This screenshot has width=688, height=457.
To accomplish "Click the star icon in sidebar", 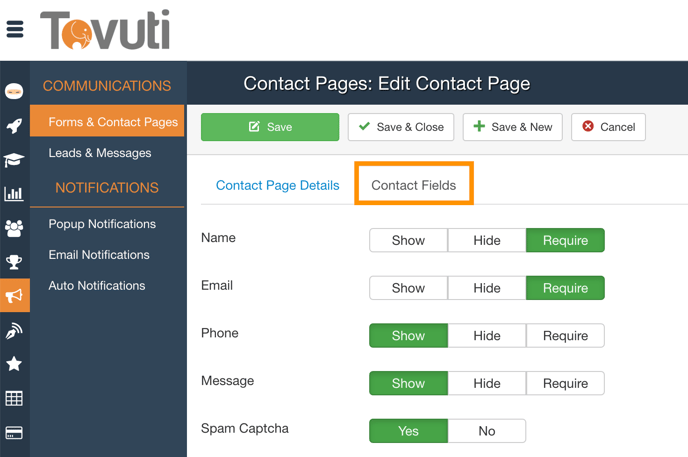I will click(x=14, y=364).
